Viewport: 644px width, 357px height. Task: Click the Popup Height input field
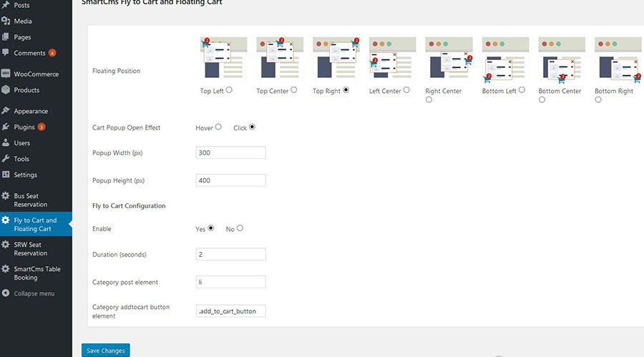(231, 180)
